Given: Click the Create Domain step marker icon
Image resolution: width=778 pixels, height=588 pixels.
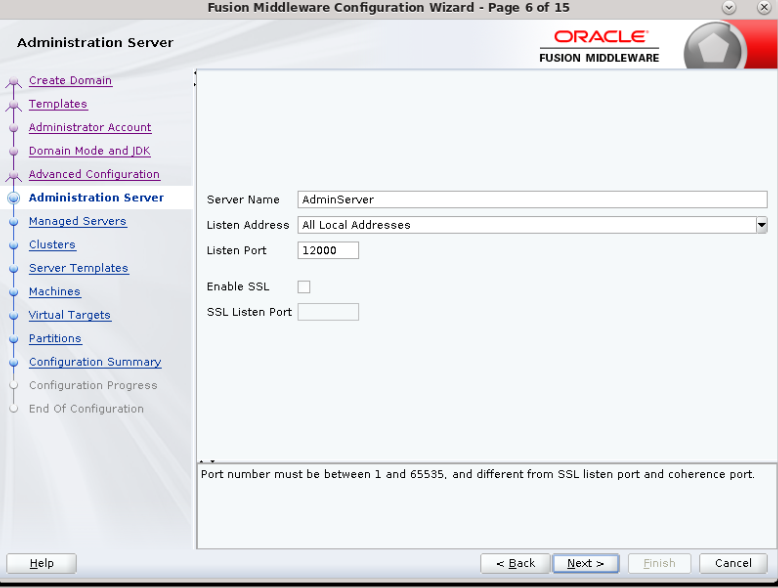Looking at the screenshot, I should pos(13,81).
